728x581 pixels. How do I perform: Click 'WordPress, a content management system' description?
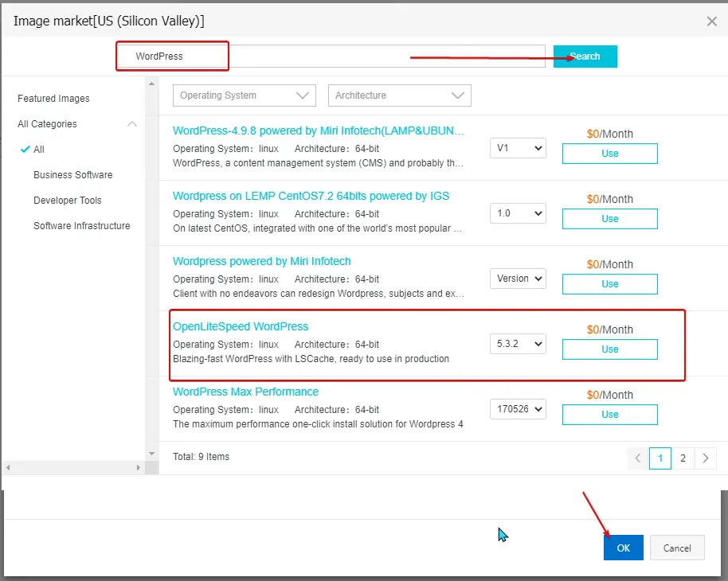(x=319, y=163)
